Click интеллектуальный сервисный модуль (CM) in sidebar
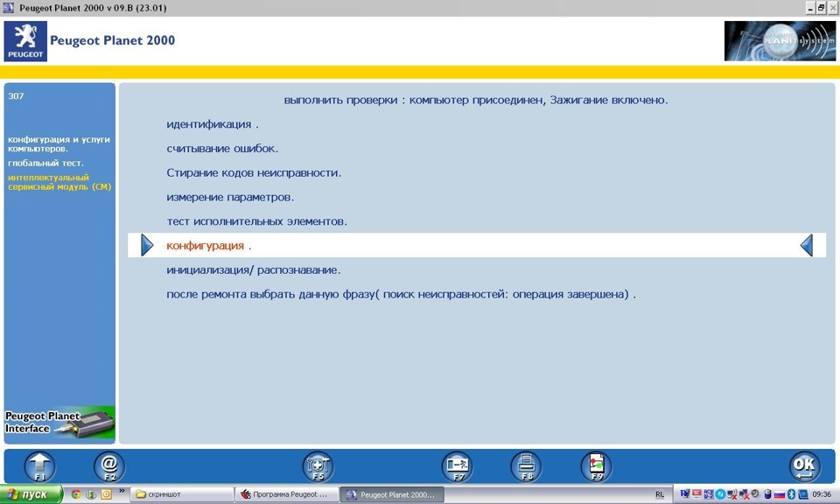The height and width of the screenshot is (504, 840). [x=59, y=182]
